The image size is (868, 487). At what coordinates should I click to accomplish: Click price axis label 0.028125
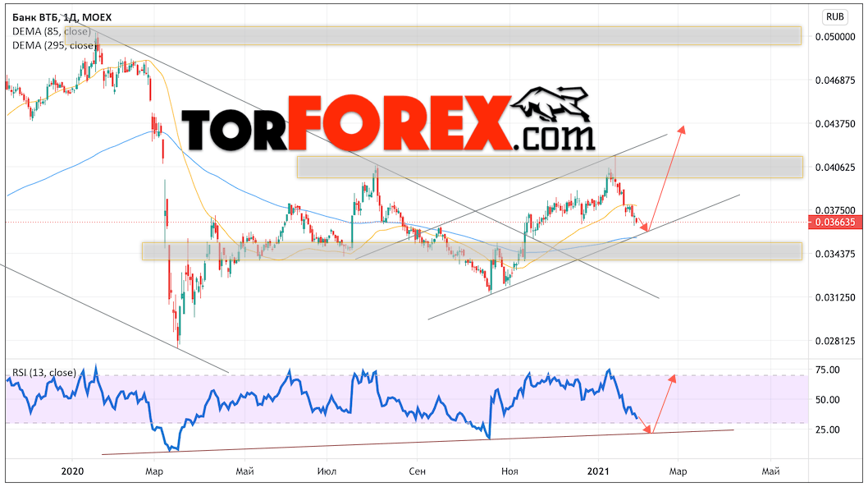[835, 341]
